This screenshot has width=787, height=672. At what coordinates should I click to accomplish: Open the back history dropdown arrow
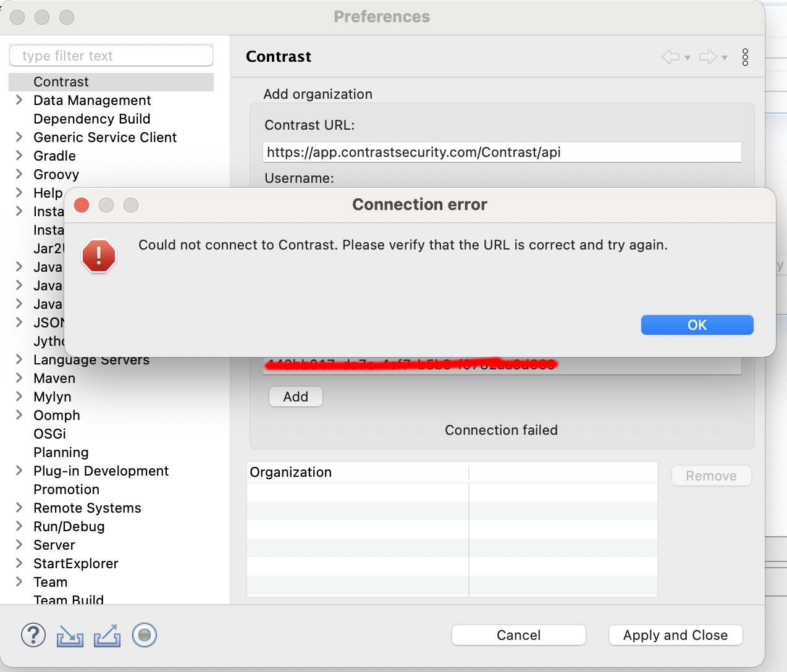tap(687, 58)
